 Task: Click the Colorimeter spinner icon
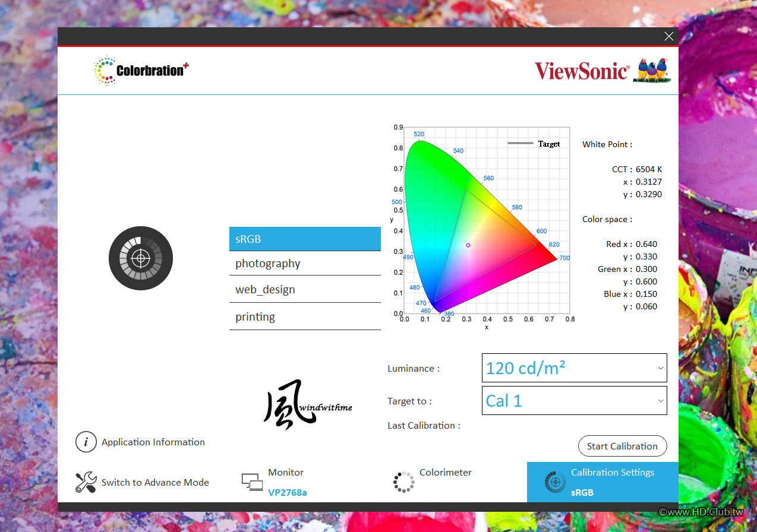coord(404,482)
